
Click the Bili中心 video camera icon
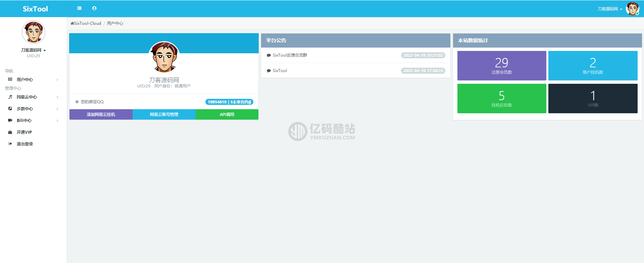10,120
